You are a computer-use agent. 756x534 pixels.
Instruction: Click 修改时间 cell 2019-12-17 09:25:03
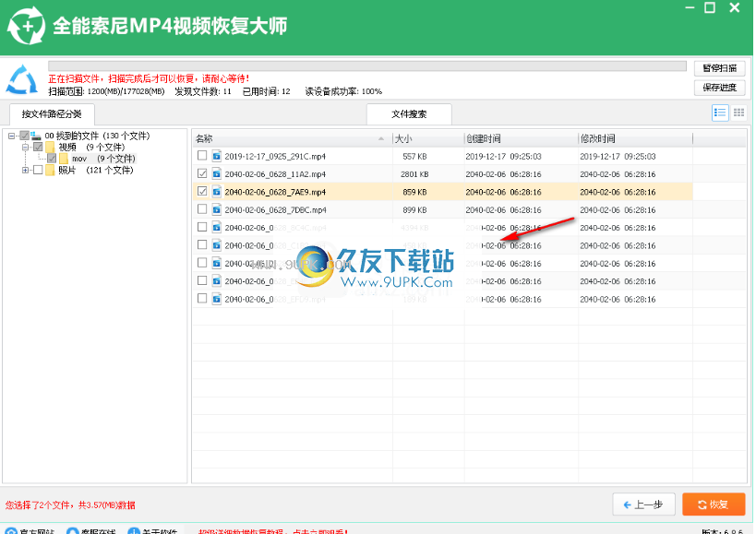[618, 156]
